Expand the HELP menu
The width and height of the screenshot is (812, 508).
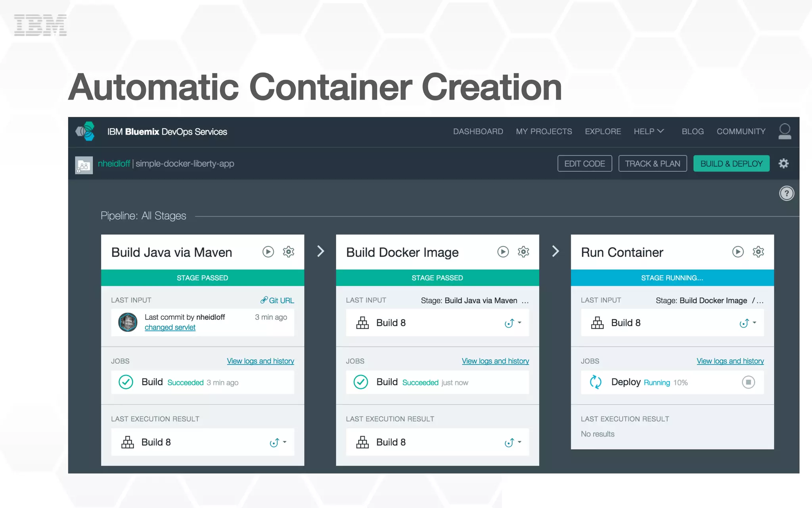(x=649, y=131)
